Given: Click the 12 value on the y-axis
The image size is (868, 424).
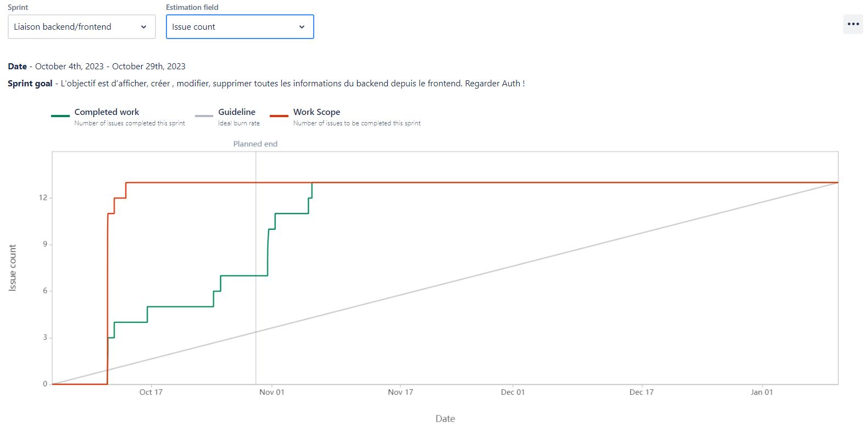Looking at the screenshot, I should (43, 198).
